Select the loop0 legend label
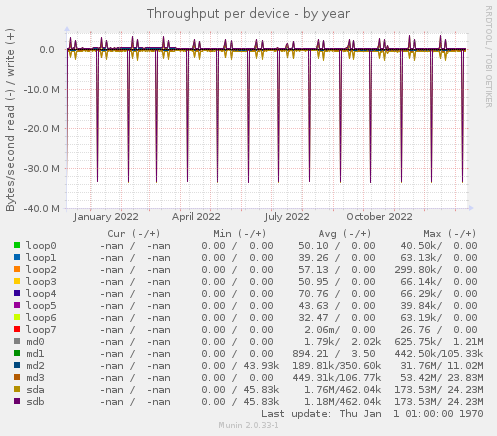 click(x=41, y=246)
